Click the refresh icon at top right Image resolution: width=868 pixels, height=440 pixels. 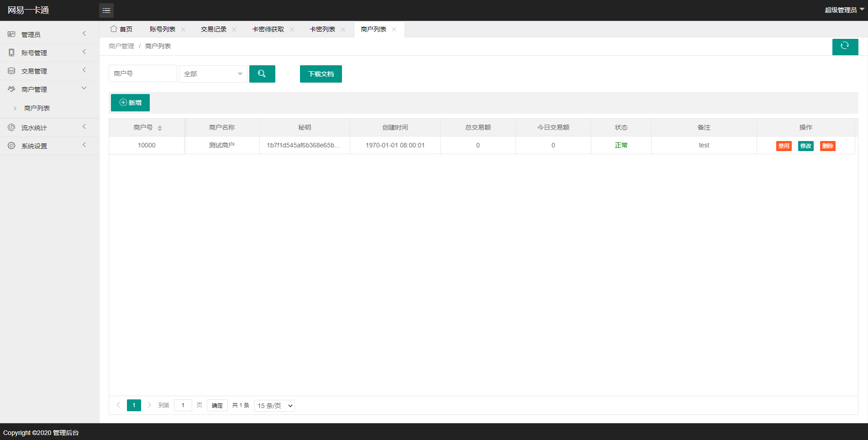coord(845,47)
